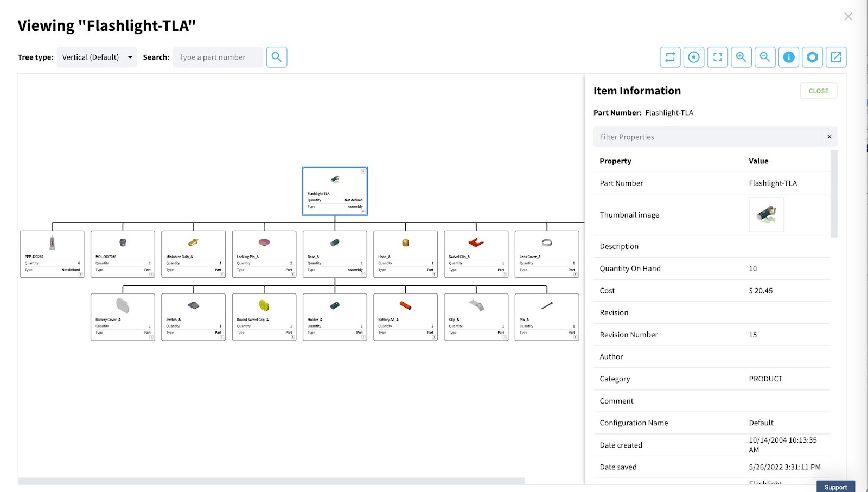The image size is (868, 492).
Task: Click the hexagon nut icon in the toolbar
Action: (812, 57)
